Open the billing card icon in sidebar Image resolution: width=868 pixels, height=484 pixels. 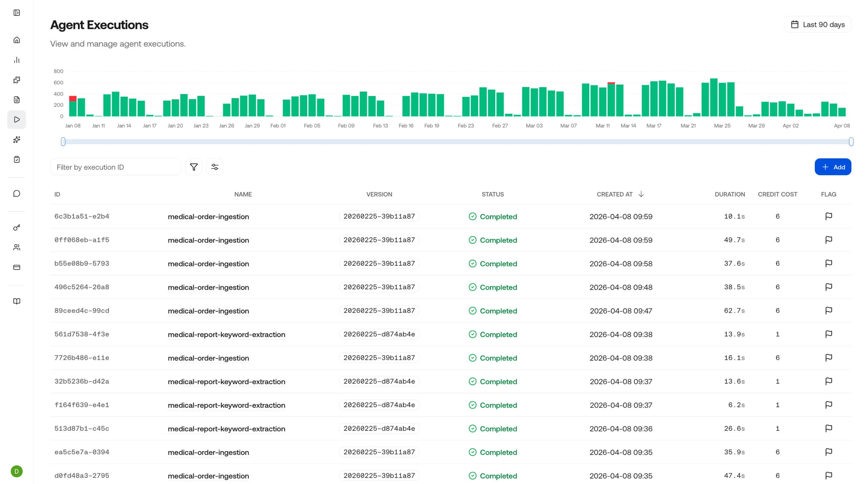tap(17, 267)
